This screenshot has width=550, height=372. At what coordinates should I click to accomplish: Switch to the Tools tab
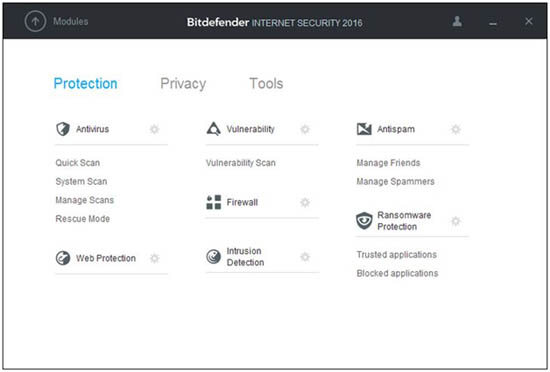[266, 83]
